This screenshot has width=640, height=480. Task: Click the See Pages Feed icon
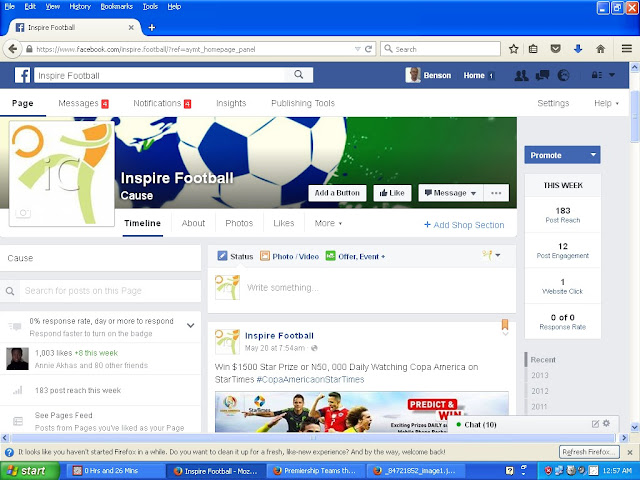coord(18,421)
